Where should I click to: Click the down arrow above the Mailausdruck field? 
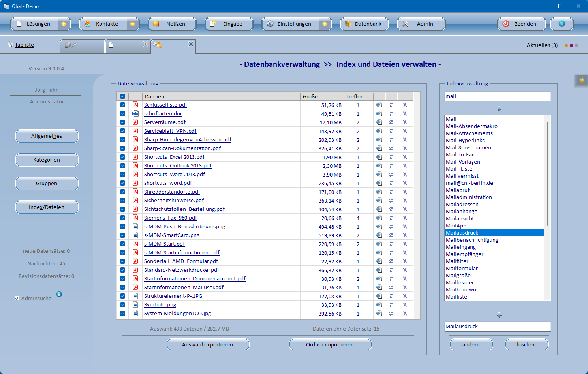point(499,315)
